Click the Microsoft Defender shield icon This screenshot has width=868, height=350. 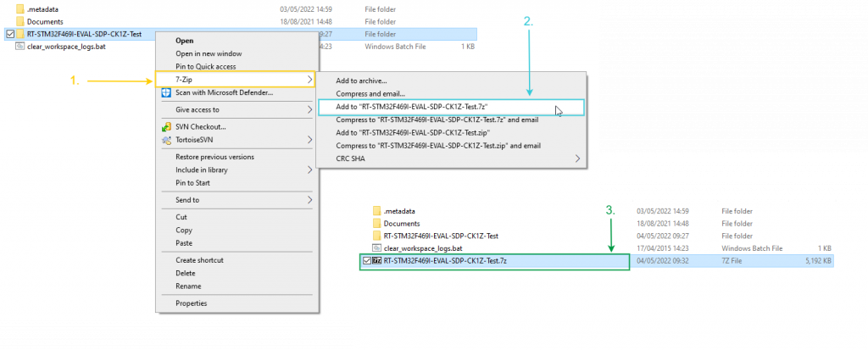[165, 92]
